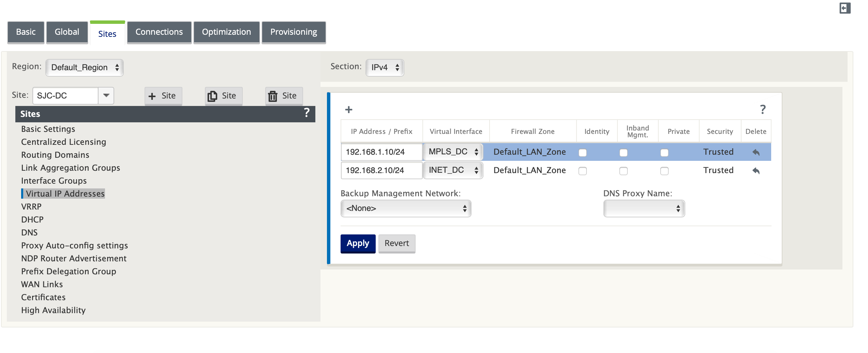Screen dimensions: 868x353
Task: Open Basic Settings in Sites list
Action: (48, 129)
